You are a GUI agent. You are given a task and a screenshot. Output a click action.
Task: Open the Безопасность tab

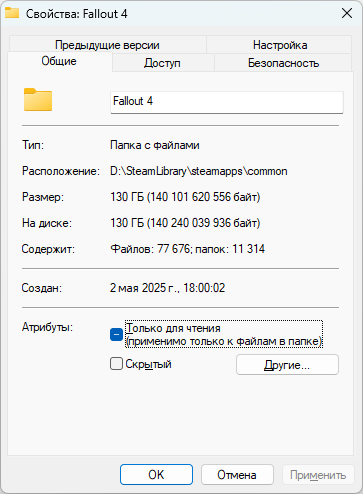283,63
